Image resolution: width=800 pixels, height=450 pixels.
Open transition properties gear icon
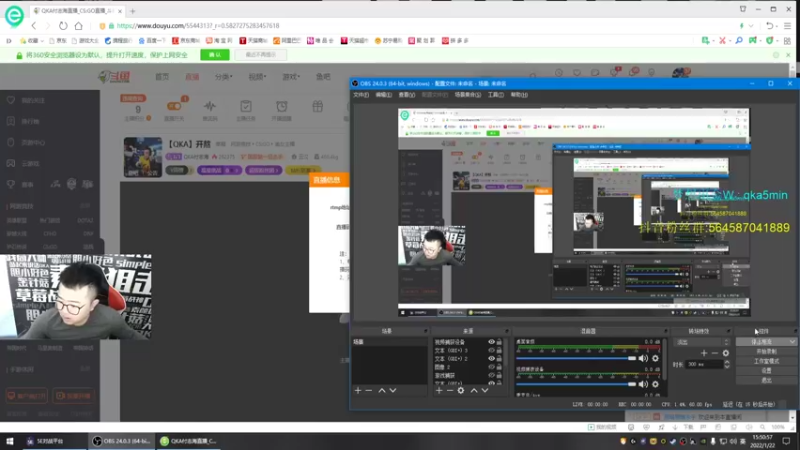726,353
